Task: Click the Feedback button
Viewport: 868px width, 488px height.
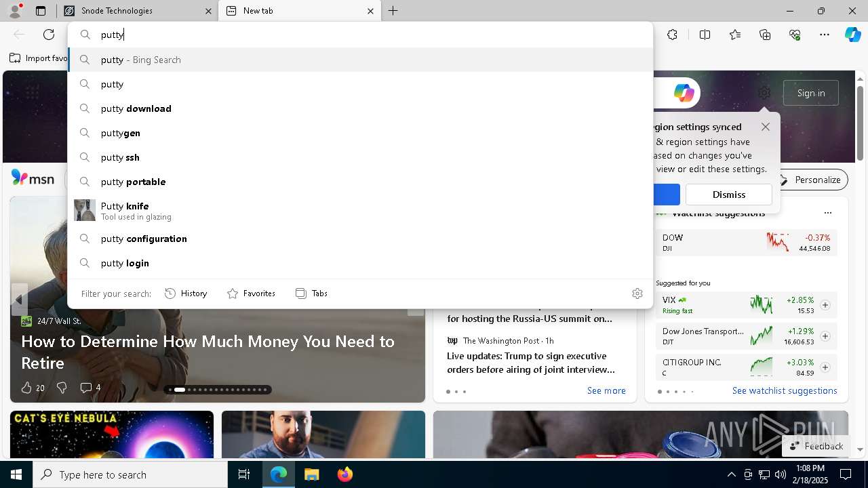Action: (x=816, y=446)
